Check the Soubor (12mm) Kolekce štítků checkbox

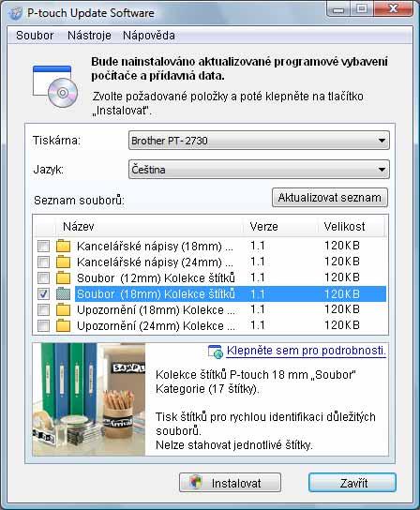43,277
